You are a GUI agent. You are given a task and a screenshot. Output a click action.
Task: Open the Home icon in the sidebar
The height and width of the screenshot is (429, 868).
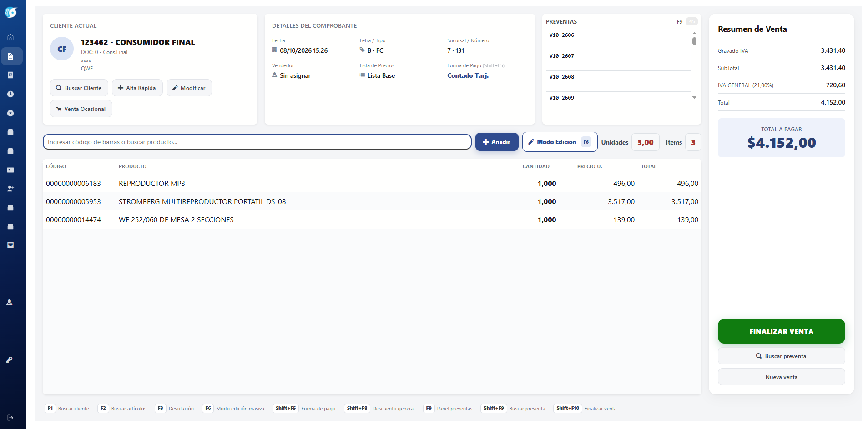coord(10,37)
